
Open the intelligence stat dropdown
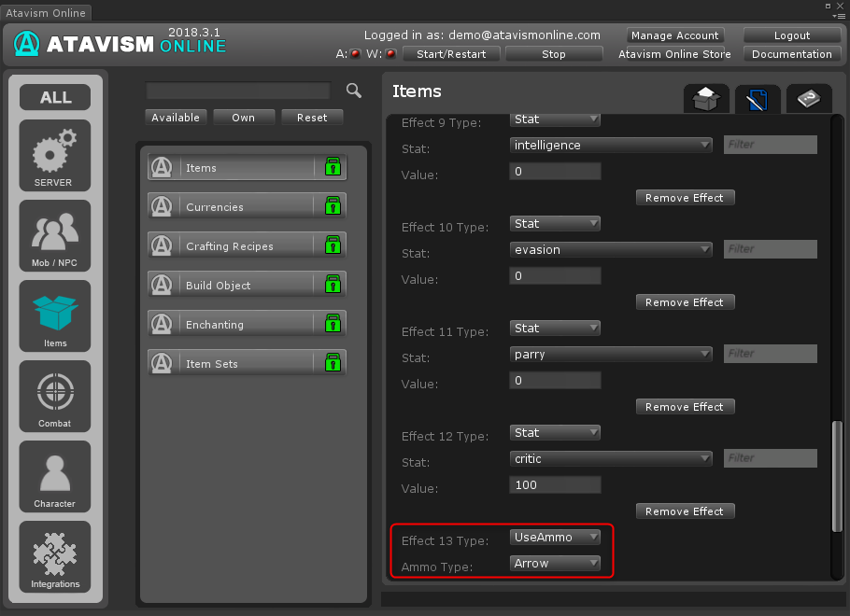point(612,145)
